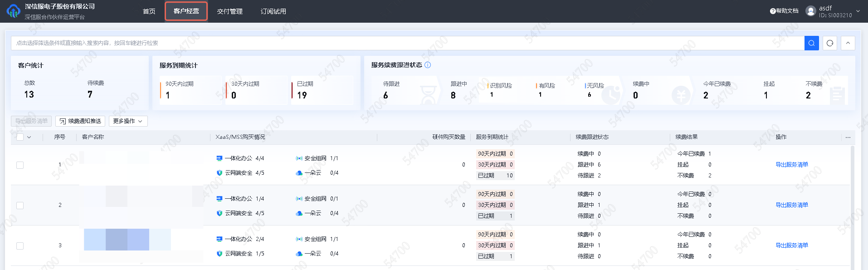868x270 pixels.
Task: Open the table column settings ellipsis
Action: (848, 137)
